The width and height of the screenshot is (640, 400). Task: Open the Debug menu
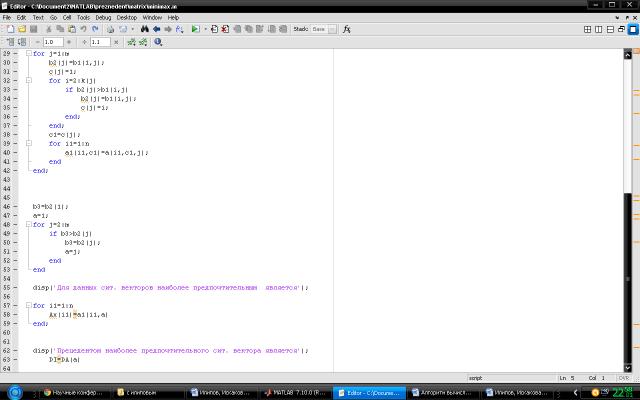point(103,17)
